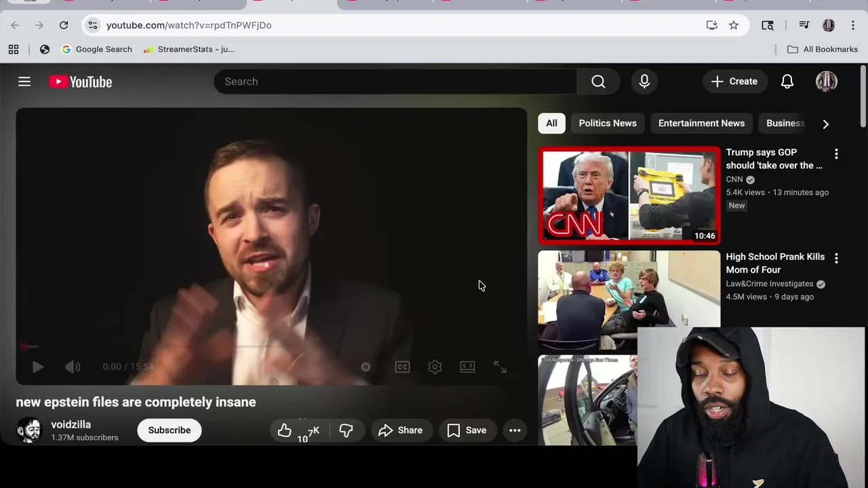Screen dimensions: 868x488
Task: Open more actions ellipsis under video
Action: point(515,430)
